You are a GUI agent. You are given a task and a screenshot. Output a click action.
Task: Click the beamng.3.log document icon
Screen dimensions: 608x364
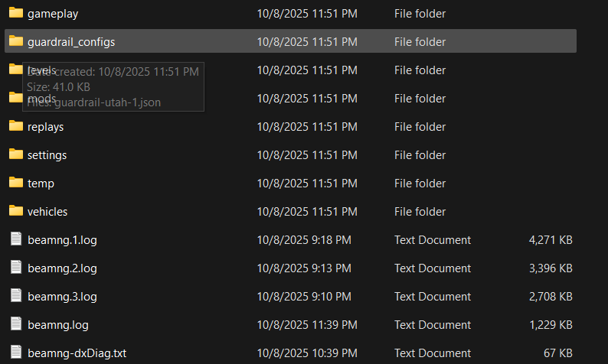click(16, 296)
